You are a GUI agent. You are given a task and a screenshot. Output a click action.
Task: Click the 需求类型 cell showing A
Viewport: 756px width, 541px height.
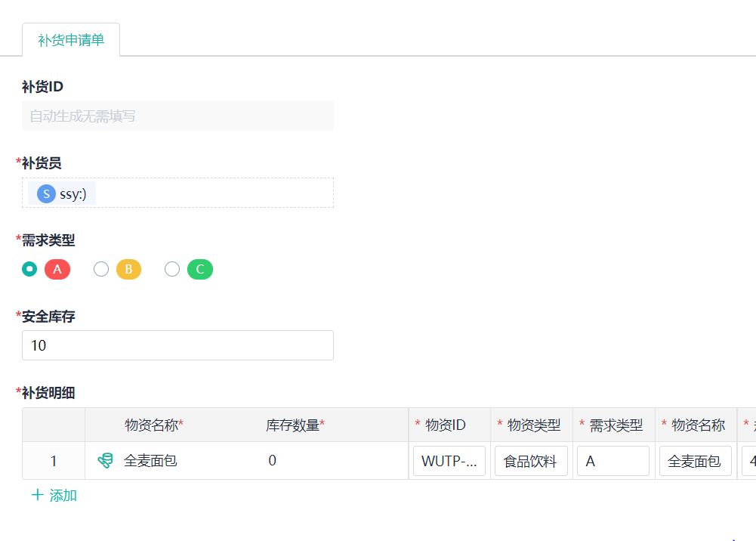click(613, 461)
